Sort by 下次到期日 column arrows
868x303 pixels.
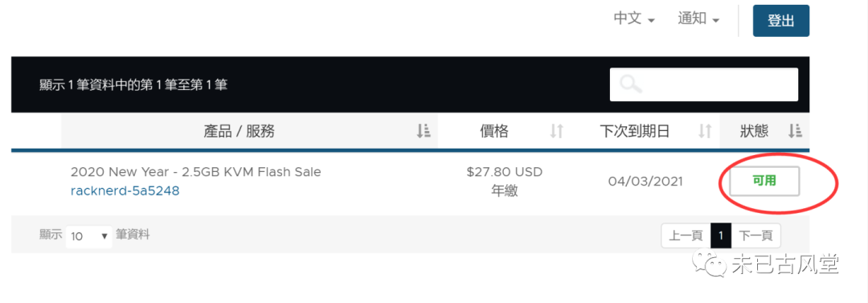pos(705,131)
